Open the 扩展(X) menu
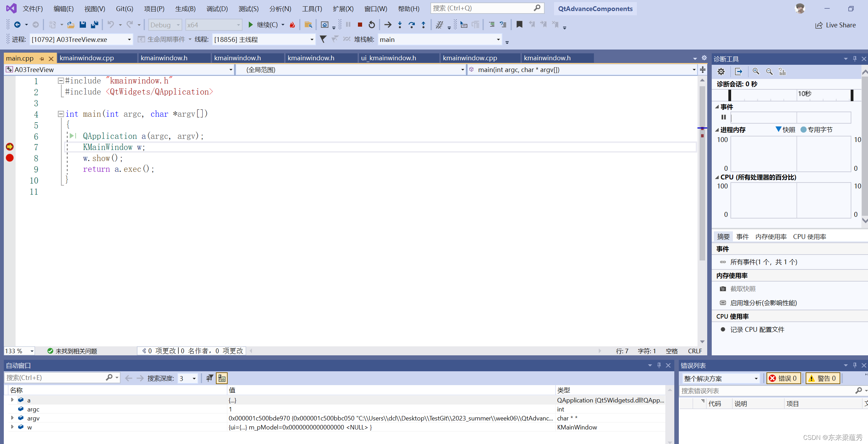Image resolution: width=868 pixels, height=444 pixels. click(x=343, y=9)
